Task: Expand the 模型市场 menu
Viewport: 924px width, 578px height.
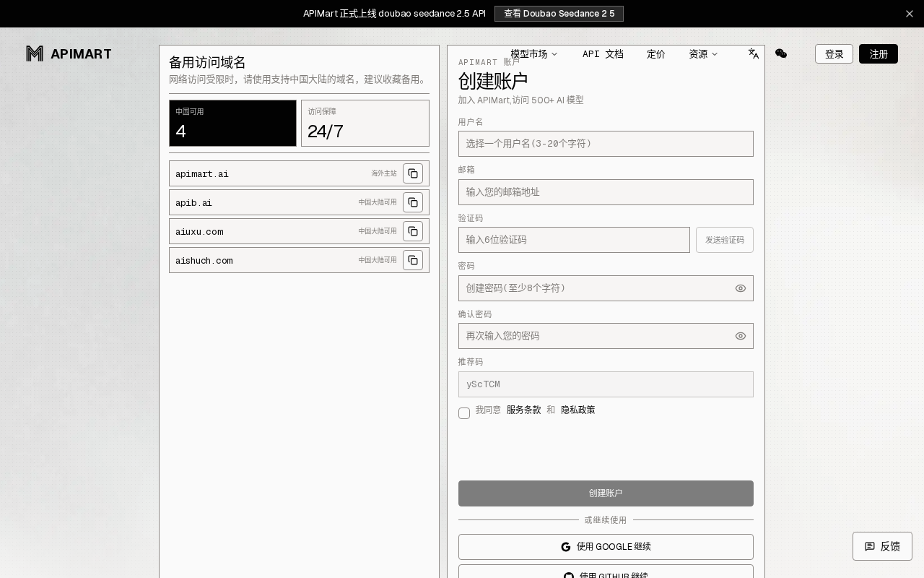Action: [534, 54]
